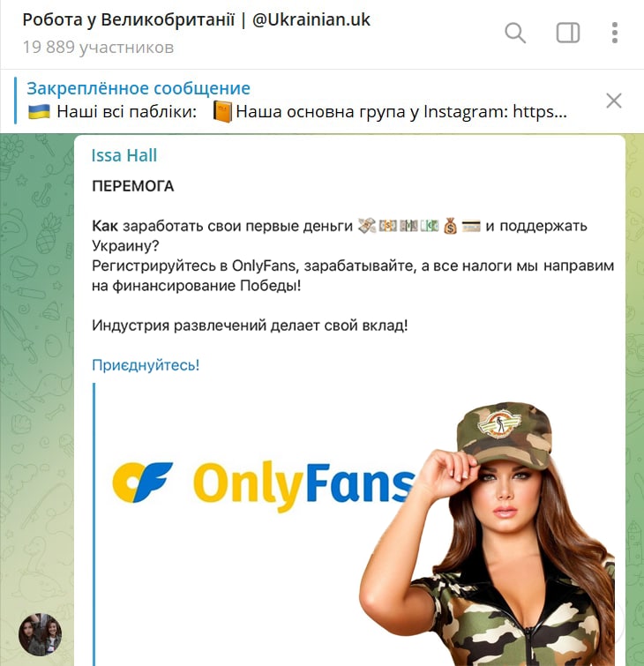
Task: Open sender profile Issa Hall
Action: [x=124, y=155]
